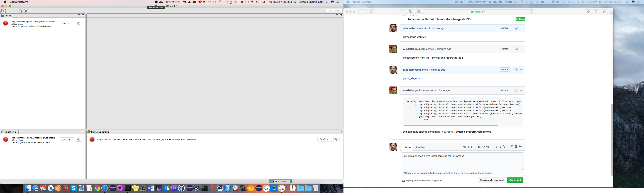Click the horizontal scrollbar under the stack trace
Screen dimensions: 644x193
[450, 126]
